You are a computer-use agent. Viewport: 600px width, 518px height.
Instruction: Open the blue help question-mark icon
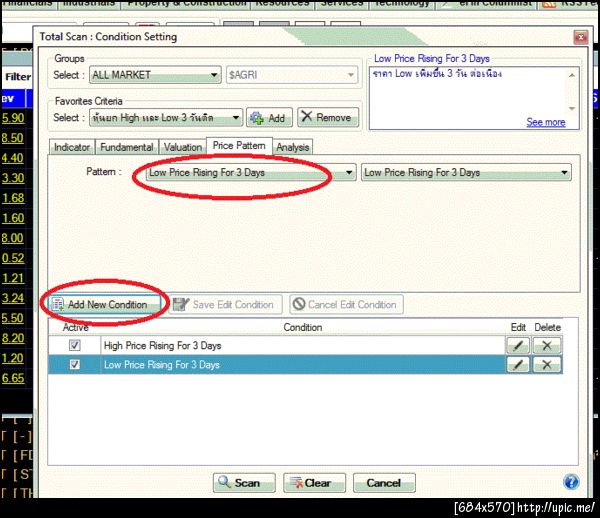(x=571, y=482)
